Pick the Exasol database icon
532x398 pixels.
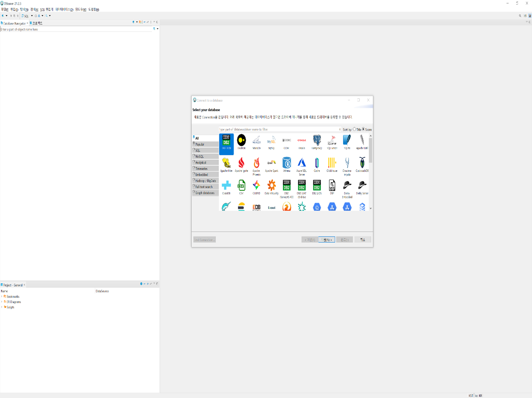coord(271,207)
